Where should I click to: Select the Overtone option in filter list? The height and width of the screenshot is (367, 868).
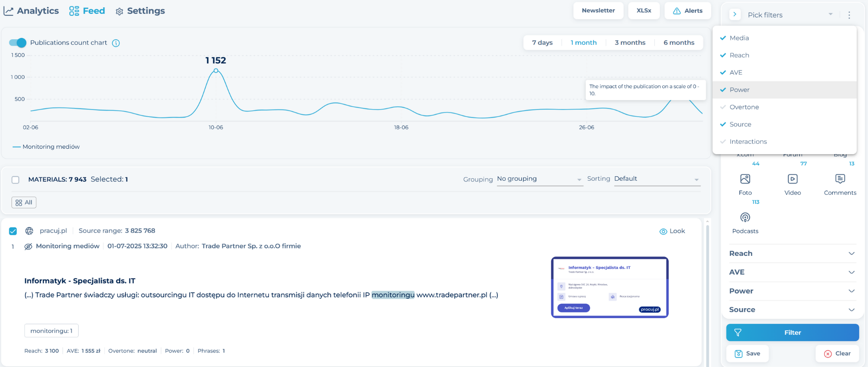[744, 107]
